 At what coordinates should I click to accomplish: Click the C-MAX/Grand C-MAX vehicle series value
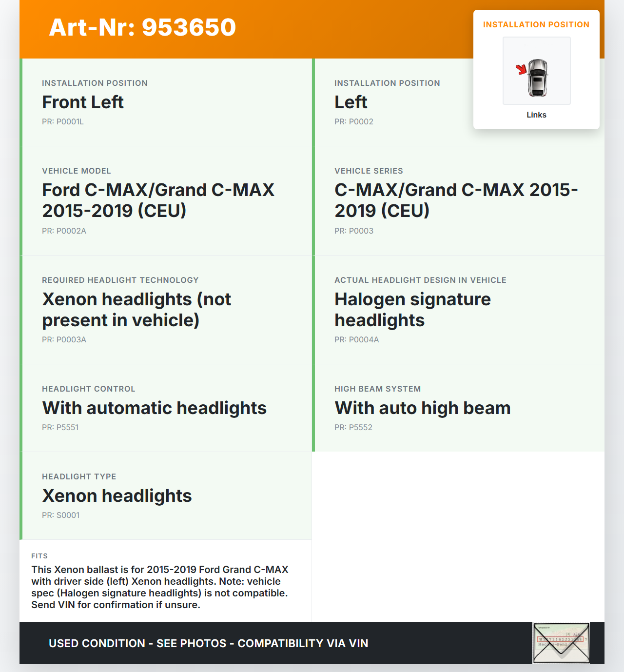[x=456, y=200]
